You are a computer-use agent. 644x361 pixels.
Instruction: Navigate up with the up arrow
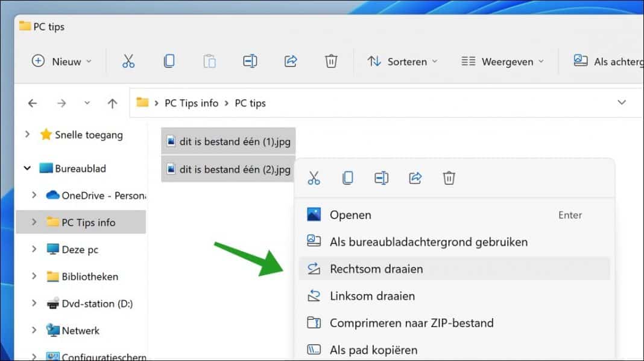tap(112, 103)
